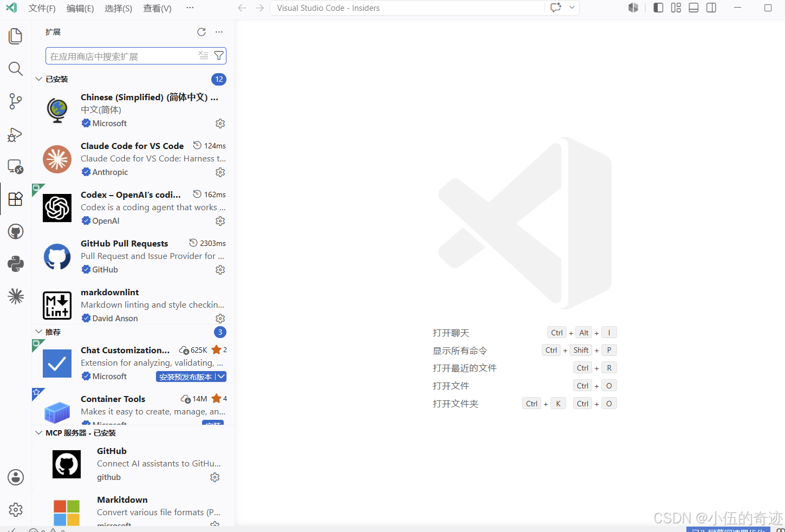Manage Codex extension gear
The width and height of the screenshot is (785, 532).
pyautogui.click(x=220, y=221)
